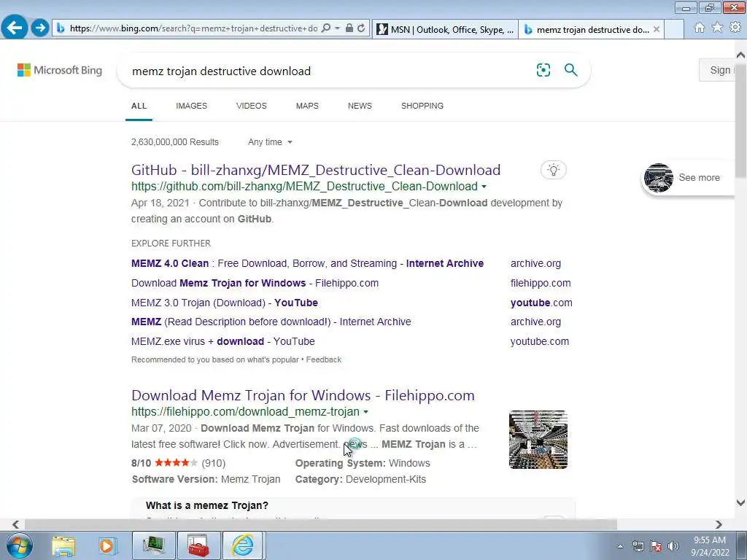Open the Tools gear icon

[735, 28]
